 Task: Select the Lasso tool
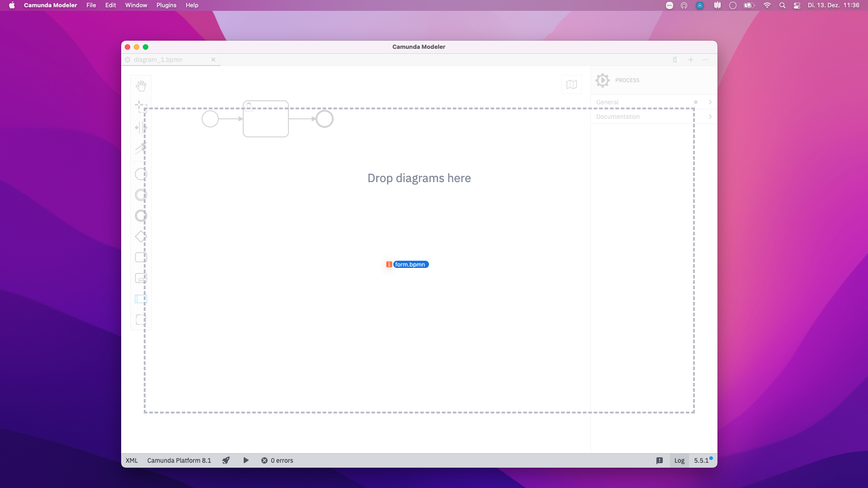tap(141, 107)
